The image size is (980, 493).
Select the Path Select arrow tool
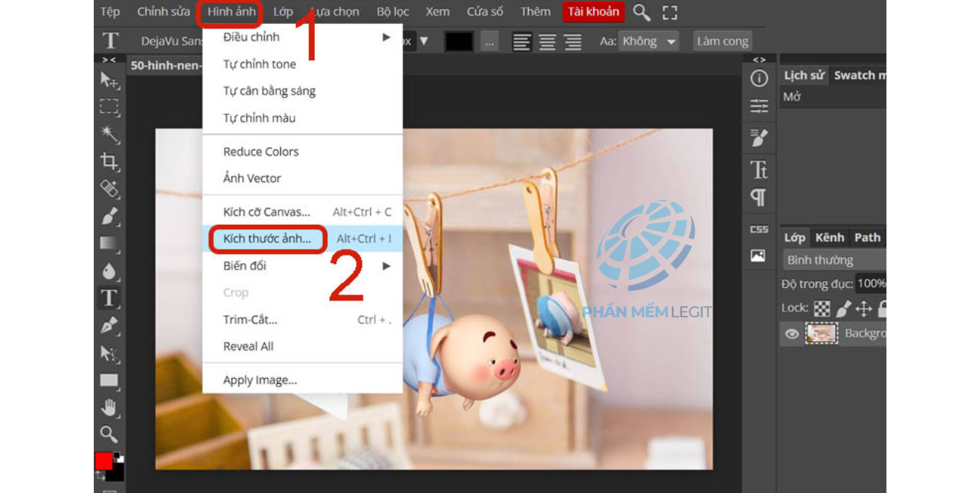[110, 352]
